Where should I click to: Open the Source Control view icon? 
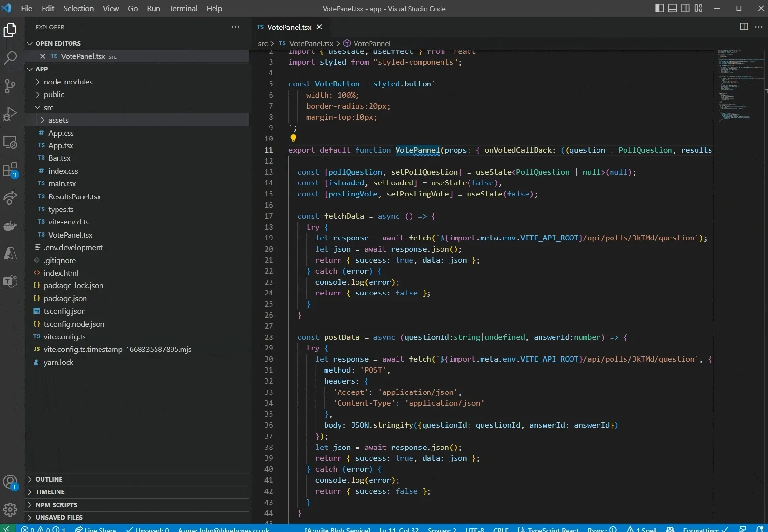pos(10,86)
